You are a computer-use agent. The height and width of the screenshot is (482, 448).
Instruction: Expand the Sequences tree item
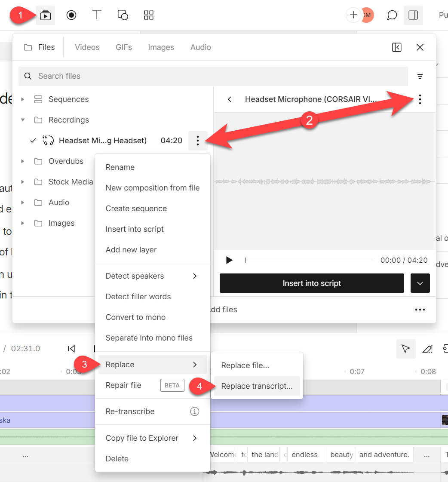coord(23,99)
